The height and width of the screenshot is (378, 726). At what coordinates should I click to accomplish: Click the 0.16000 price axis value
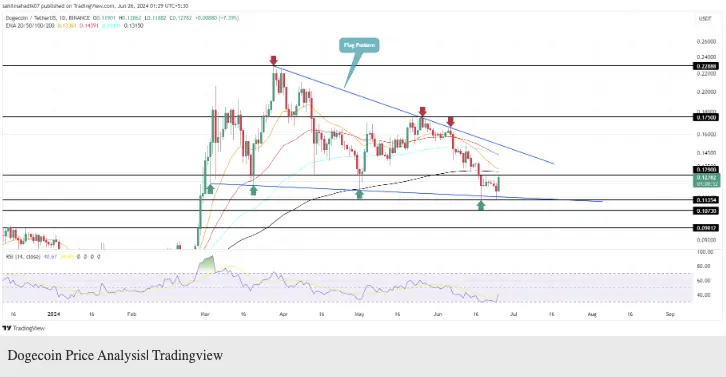coord(706,134)
